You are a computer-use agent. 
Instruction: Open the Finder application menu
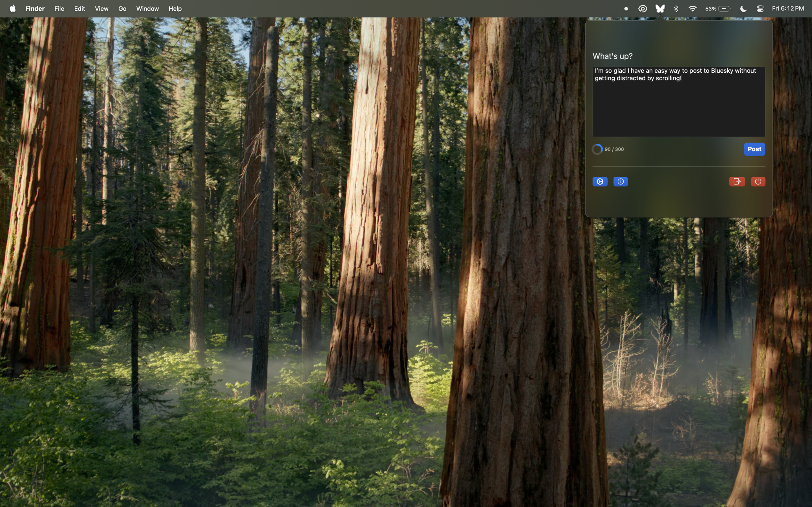point(35,9)
